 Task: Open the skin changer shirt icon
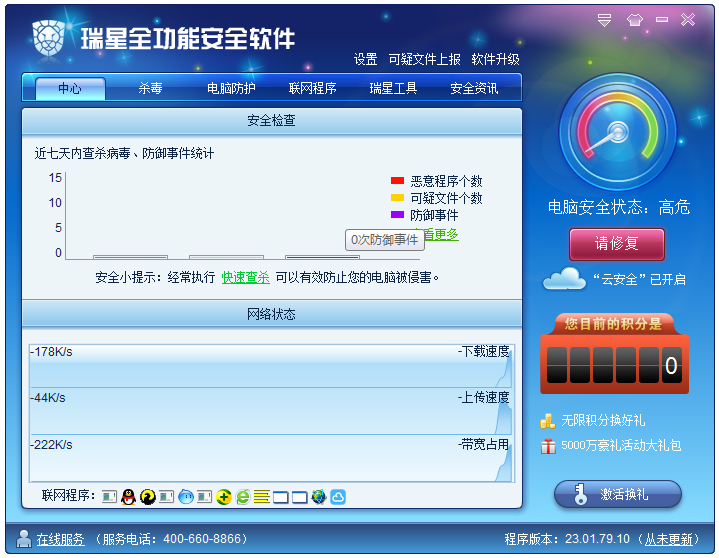pyautogui.click(x=634, y=20)
